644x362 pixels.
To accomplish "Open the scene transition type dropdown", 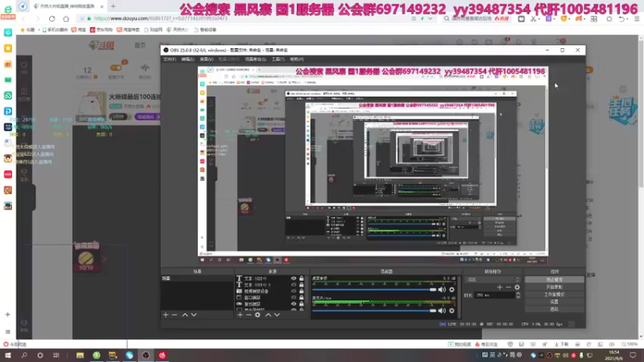I will [x=493, y=279].
